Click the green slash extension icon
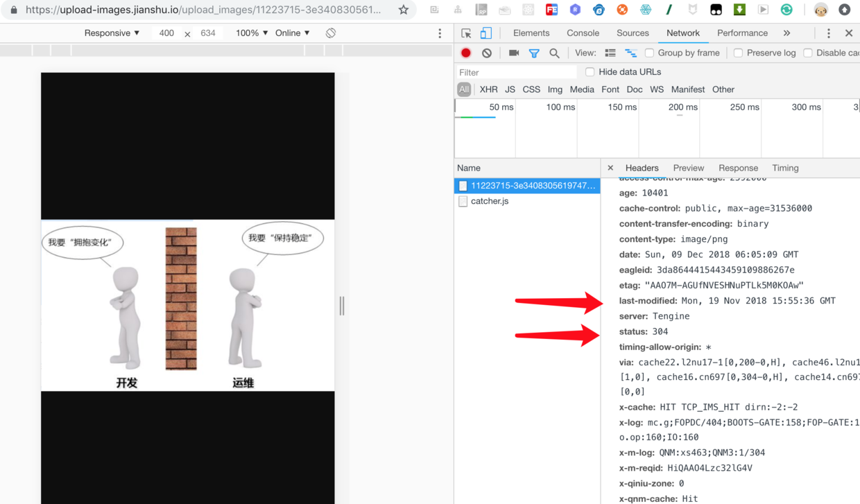Viewport: 860px width, 504px height. [669, 10]
